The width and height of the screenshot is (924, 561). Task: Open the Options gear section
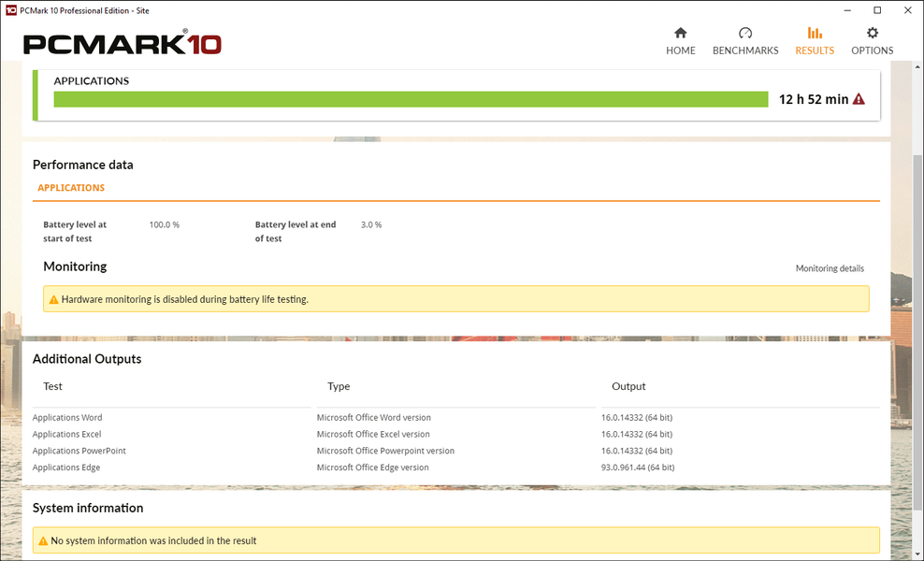(x=873, y=41)
